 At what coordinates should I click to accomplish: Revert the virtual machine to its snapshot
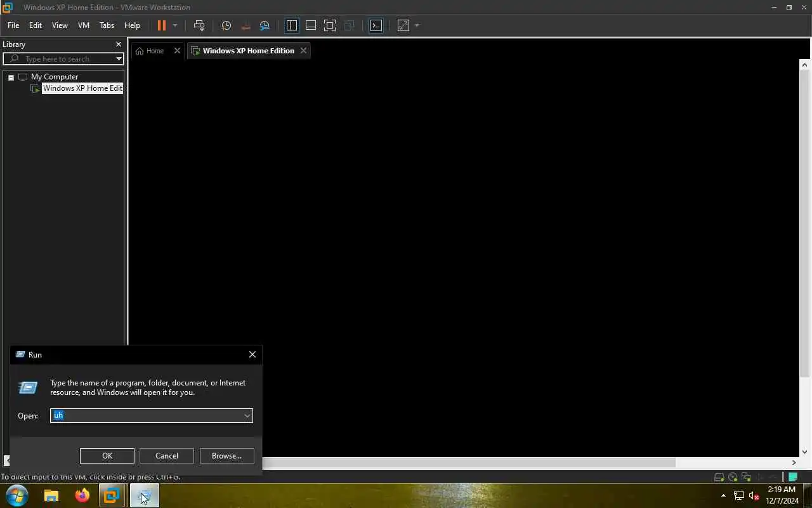(x=246, y=25)
